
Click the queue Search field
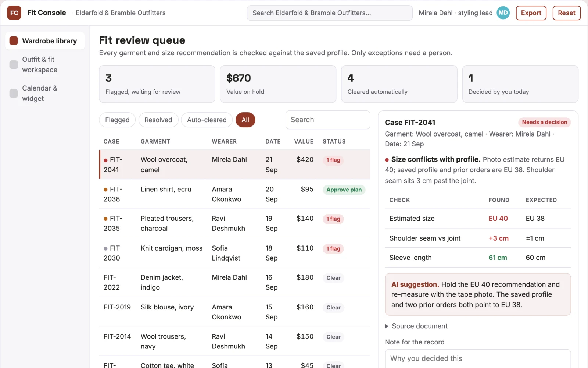327,120
